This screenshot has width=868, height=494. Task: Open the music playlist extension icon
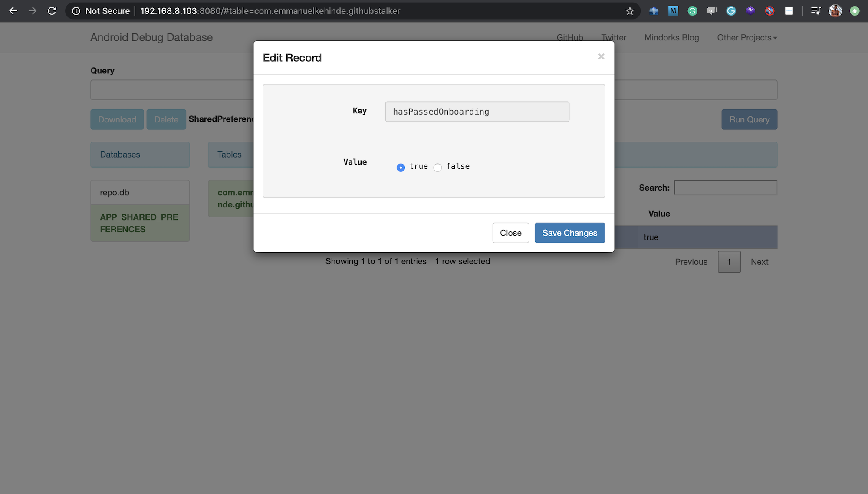(x=815, y=11)
